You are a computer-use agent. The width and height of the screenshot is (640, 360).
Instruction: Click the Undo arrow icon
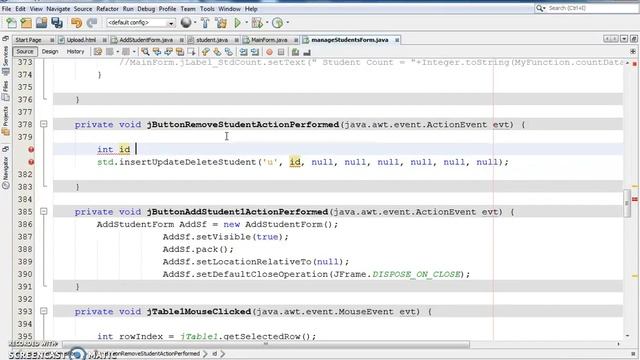tap(76, 23)
